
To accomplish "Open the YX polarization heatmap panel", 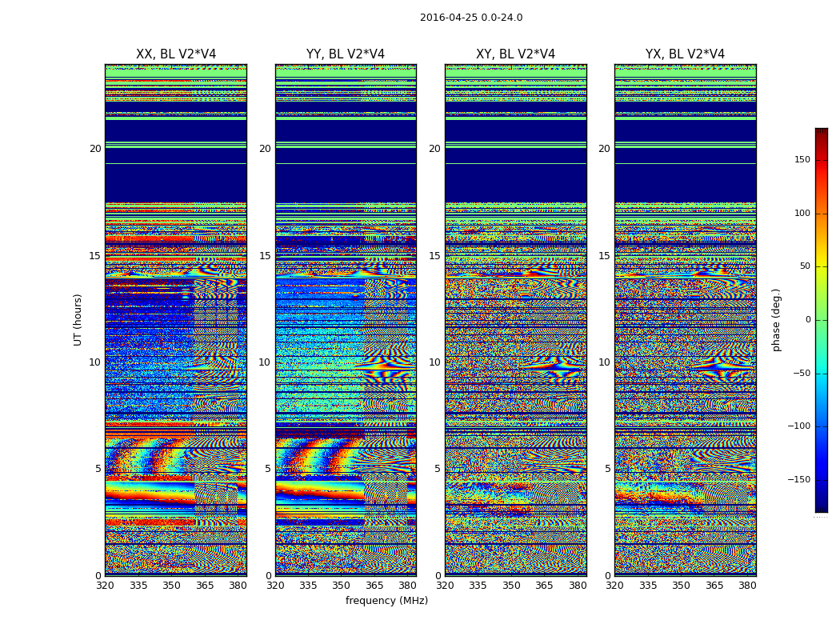I will 685,320.
